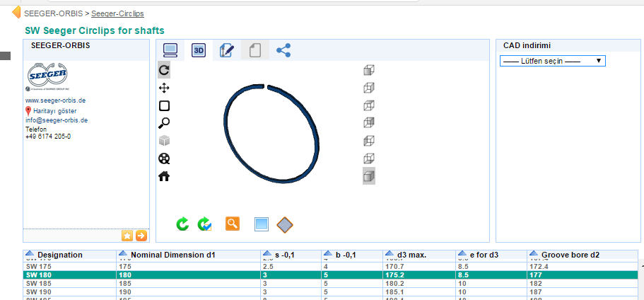Choose the view cube beside the square tool
Screen dimensions: 644x300
pyautogui.click(x=369, y=105)
